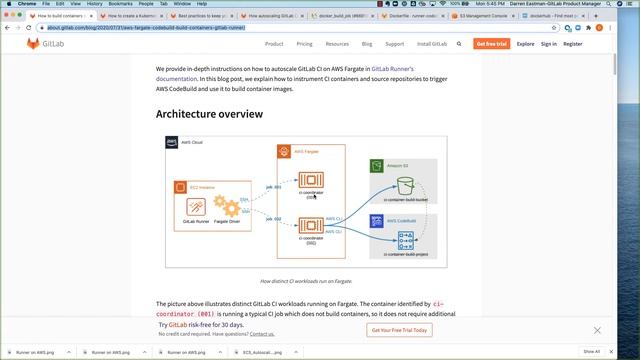
Task: Click ci-coordinator (001) container icon
Action: 311,180
